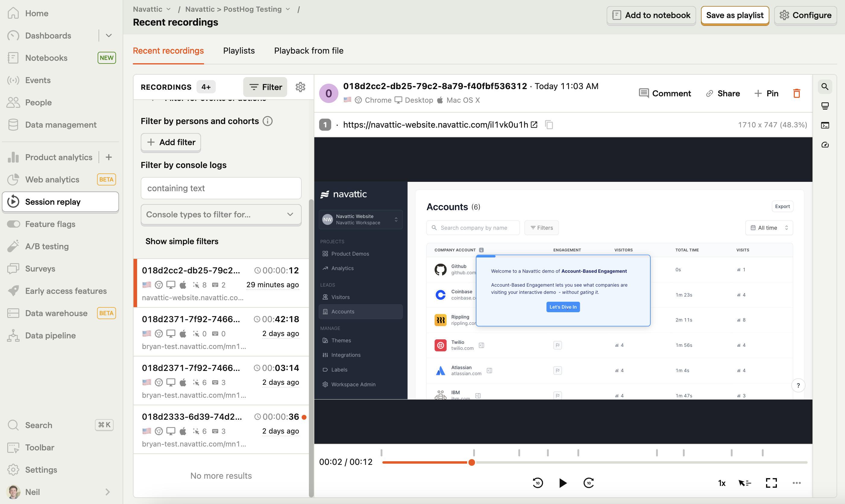Viewport: 845px width, 504px height.
Task: Pin the current recording
Action: tap(766, 93)
